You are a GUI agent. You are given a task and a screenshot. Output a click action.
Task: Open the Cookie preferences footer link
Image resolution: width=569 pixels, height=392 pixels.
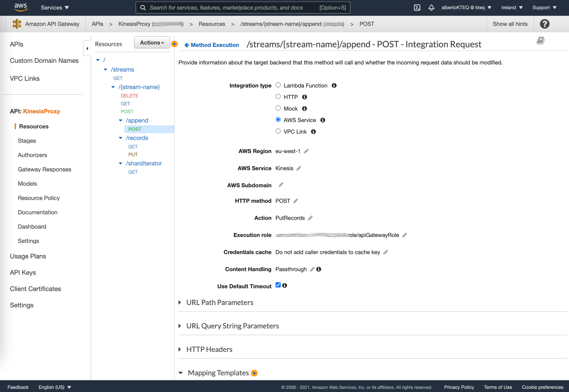pos(543,387)
